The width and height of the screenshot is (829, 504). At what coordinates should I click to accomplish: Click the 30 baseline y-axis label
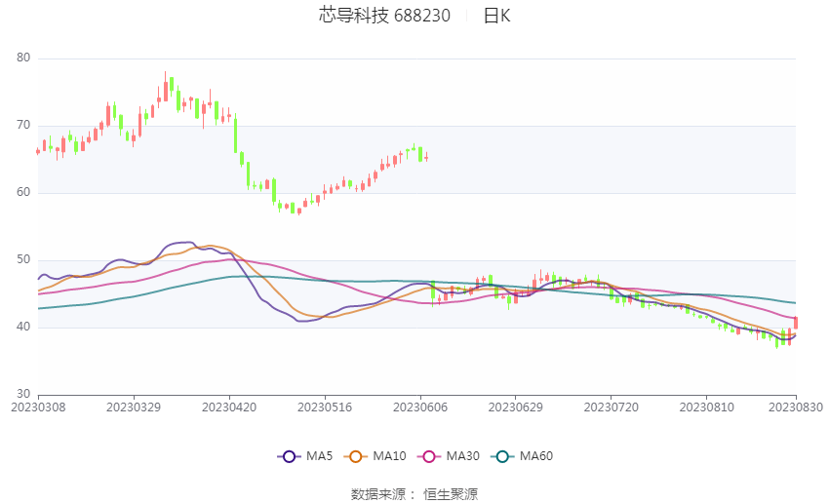tap(23, 394)
